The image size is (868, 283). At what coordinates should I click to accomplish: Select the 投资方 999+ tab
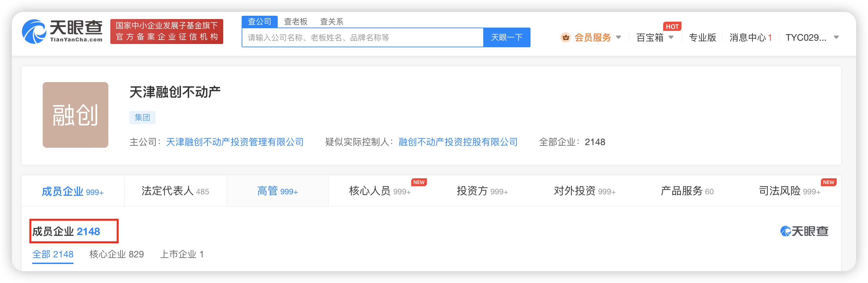point(483,191)
